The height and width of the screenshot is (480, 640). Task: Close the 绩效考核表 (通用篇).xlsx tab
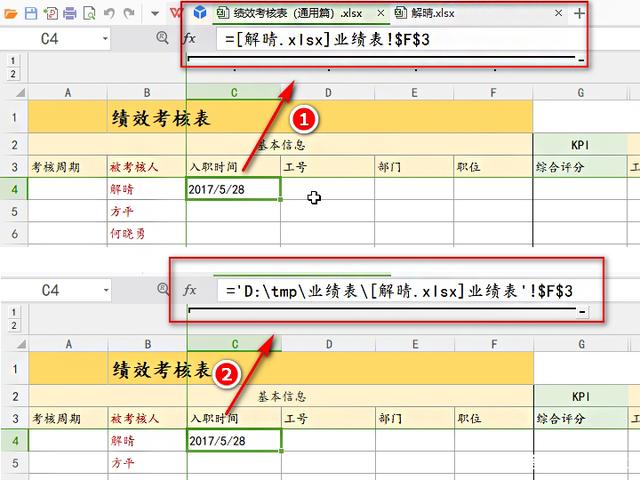[x=380, y=13]
